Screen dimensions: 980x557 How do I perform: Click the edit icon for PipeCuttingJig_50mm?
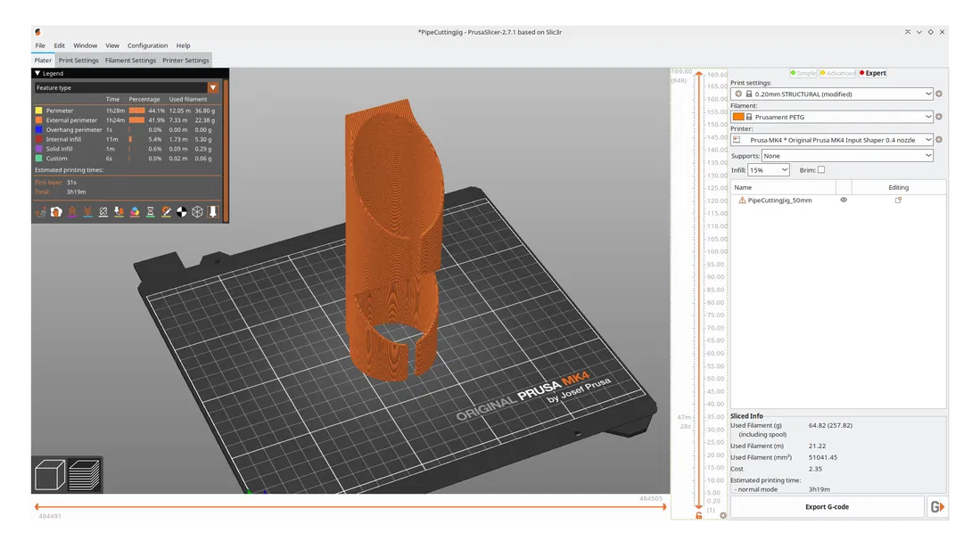tap(898, 201)
